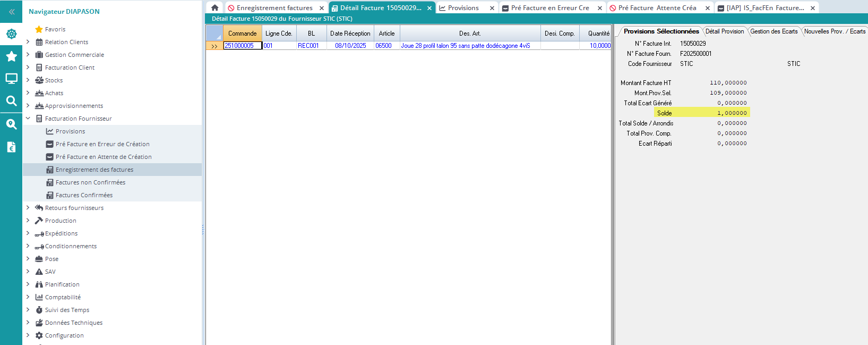Viewport: 868px width, 345px height.
Task: Collapse the navigator with double-chevron icon
Action: click(11, 11)
